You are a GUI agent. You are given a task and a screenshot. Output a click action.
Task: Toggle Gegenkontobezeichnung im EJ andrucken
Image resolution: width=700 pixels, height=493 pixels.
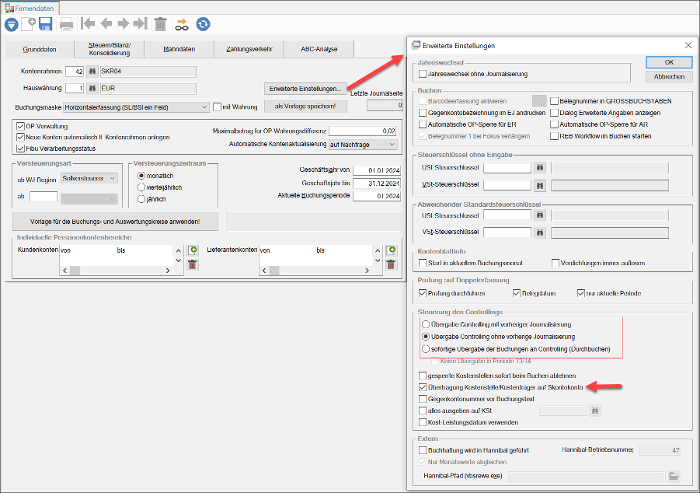[422, 113]
